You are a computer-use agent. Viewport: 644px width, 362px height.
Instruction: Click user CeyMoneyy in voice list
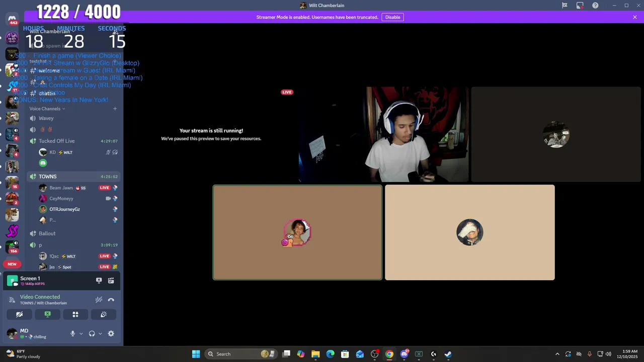78,199
